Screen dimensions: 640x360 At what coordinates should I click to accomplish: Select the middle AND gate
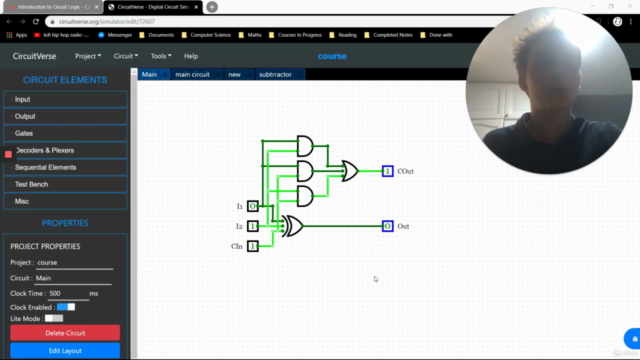click(305, 171)
